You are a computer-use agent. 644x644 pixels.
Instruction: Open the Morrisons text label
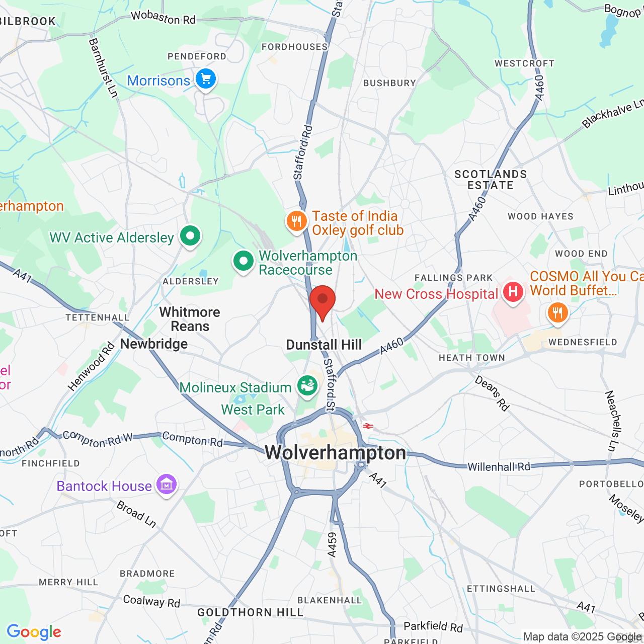coord(158,80)
